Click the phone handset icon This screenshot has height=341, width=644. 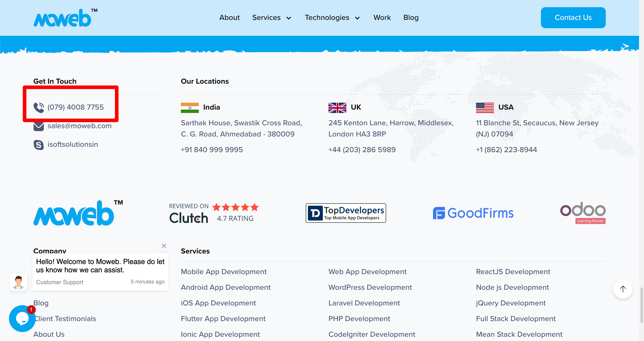[x=38, y=107]
